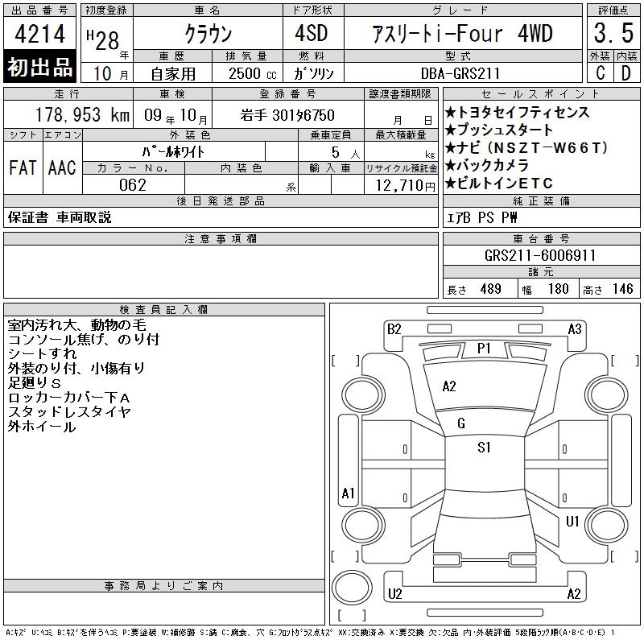
Task: Click the lot number 4214
Action: pyautogui.click(x=40, y=35)
